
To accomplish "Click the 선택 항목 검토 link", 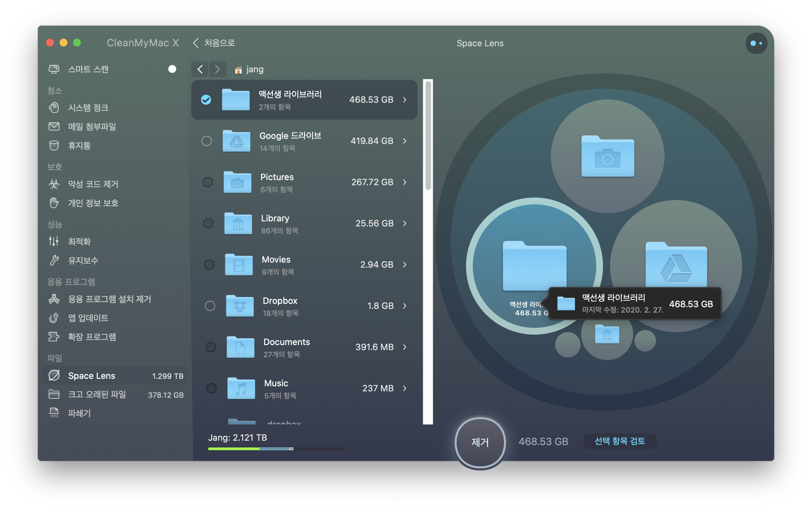I will pos(620,441).
